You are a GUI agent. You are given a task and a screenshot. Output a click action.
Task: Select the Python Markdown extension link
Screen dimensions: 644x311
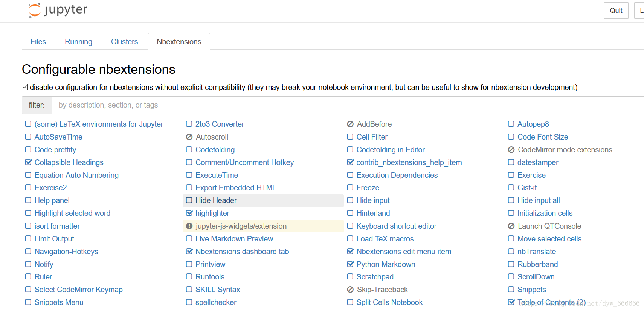[x=386, y=264]
